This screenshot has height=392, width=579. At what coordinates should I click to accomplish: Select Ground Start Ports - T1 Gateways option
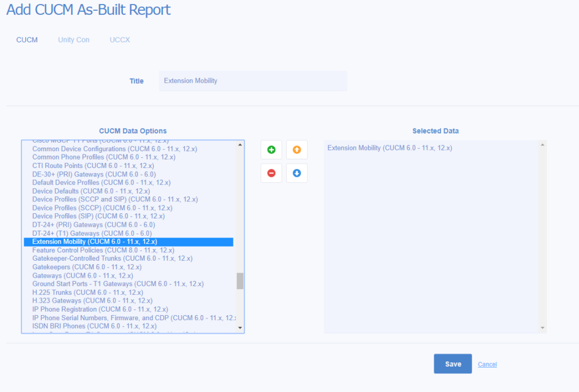tap(128, 284)
